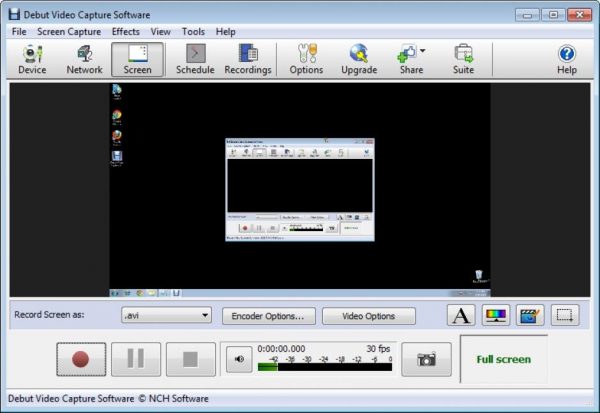Click the Recycle Bin in the preview
Viewport: 600px width, 413px height.
tap(479, 276)
